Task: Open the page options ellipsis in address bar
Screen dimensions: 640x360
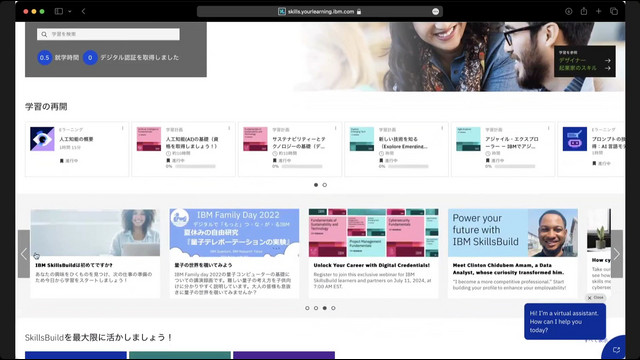Action: pos(436,11)
